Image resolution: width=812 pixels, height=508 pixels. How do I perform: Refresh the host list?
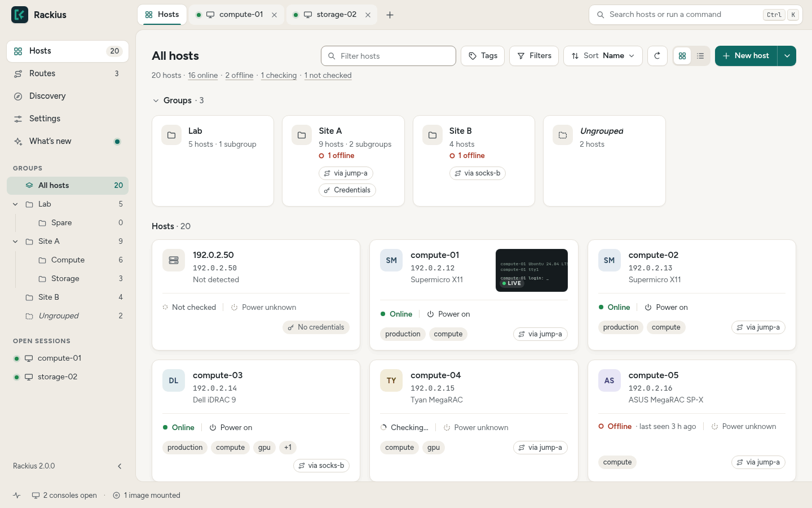click(657, 56)
